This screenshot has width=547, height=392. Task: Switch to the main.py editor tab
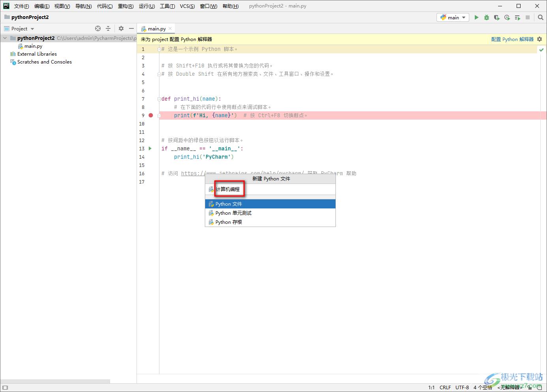156,28
